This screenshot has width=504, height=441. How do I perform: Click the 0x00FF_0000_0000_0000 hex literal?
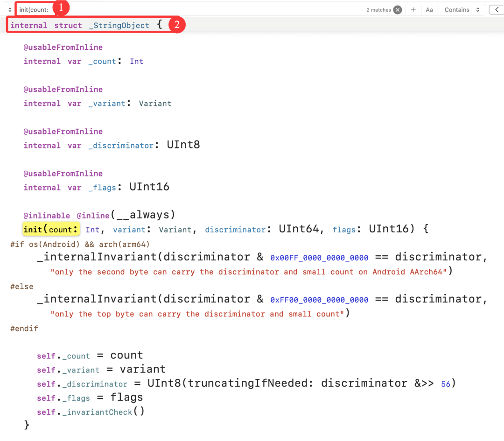pyautogui.click(x=319, y=258)
